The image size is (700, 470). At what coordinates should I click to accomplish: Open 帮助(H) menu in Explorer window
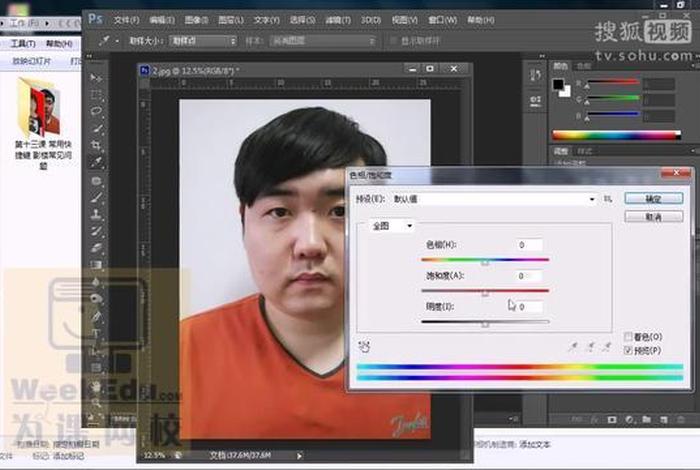[x=59, y=43]
